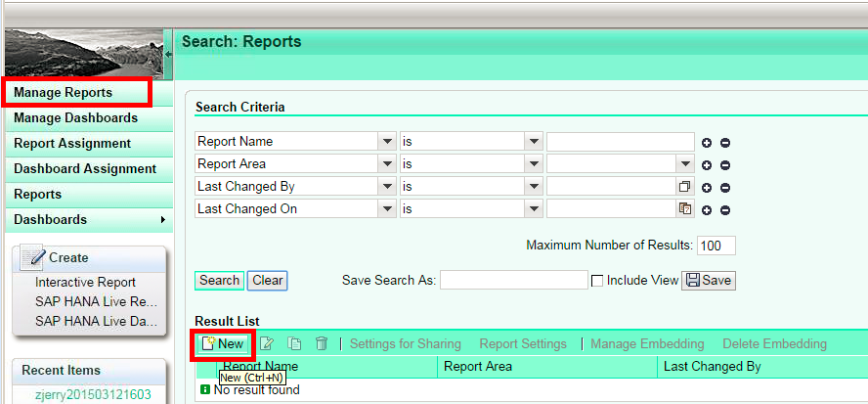Open operator dropdown for Last Changed By

tap(534, 186)
